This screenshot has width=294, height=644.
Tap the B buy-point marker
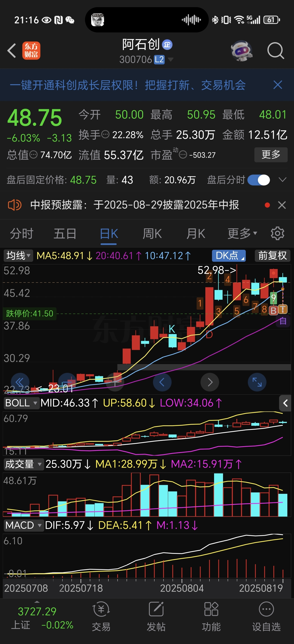tap(274, 310)
